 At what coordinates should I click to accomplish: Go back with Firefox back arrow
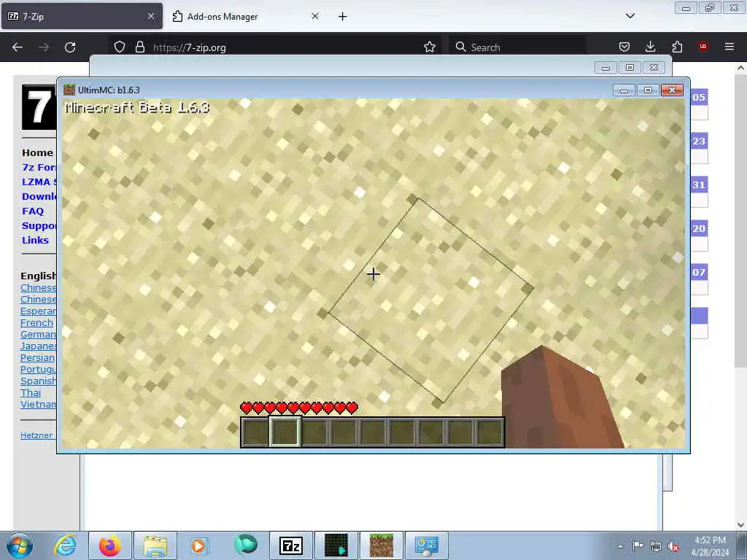click(18, 47)
